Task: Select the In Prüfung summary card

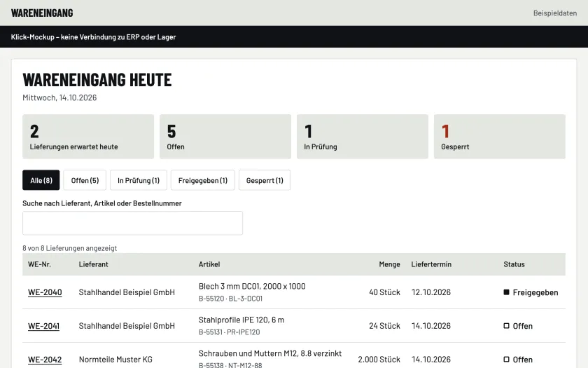Action: [x=363, y=137]
